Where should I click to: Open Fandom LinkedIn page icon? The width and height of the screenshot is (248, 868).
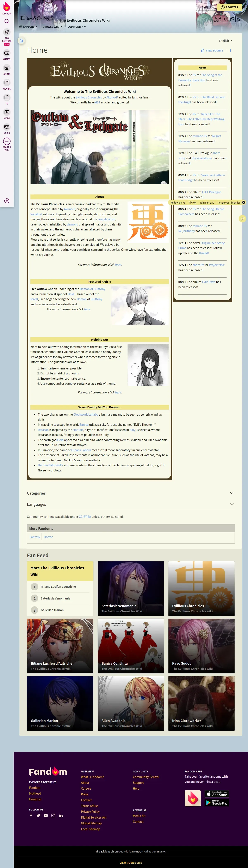[61, 815]
